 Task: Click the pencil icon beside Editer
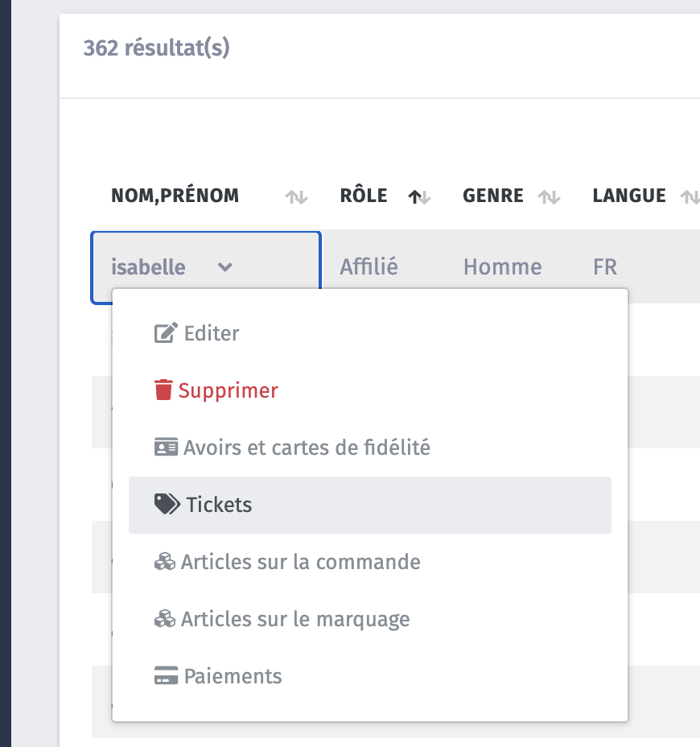tap(165, 333)
